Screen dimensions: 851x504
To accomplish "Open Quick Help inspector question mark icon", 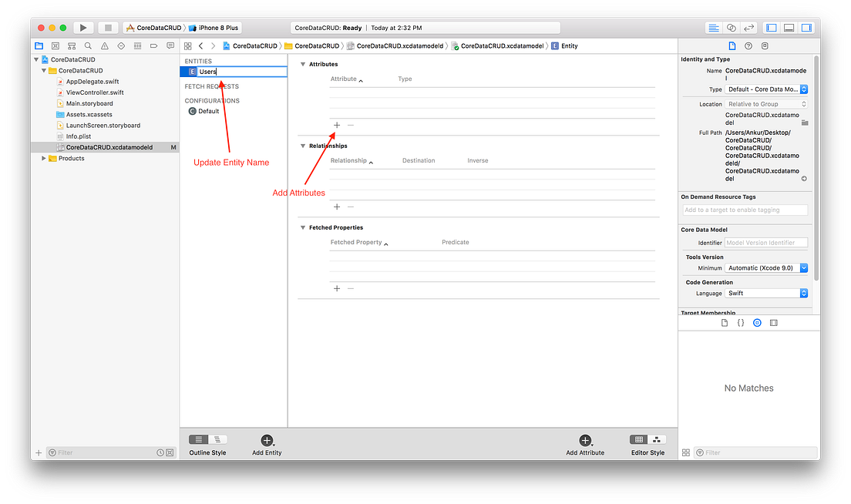I will click(747, 46).
